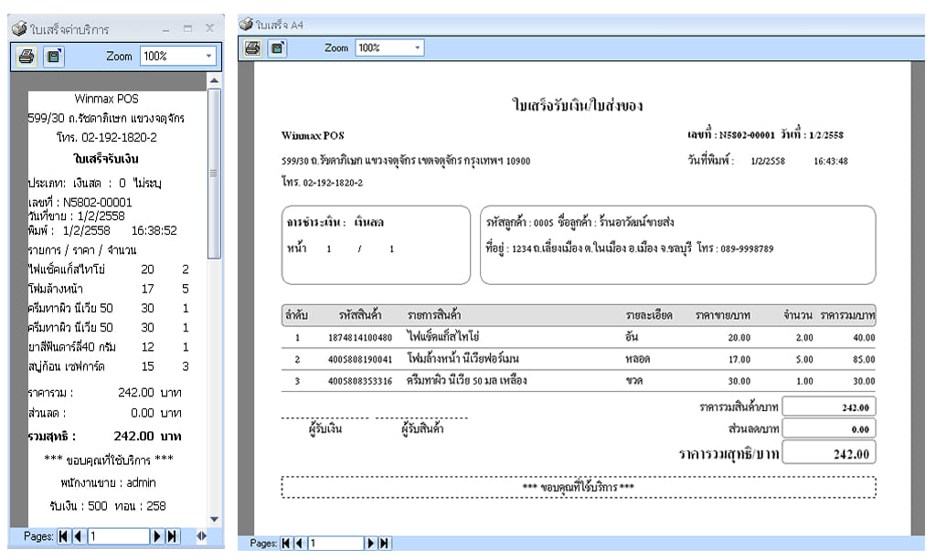The width and height of the screenshot is (936, 560).
Task: Go to last page in A4 window
Action: (385, 544)
